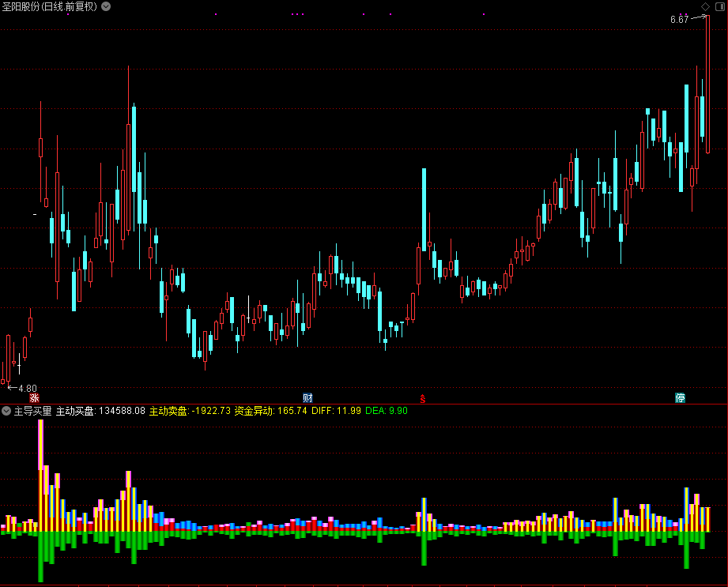Image resolution: width=728 pixels, height=587 pixels.
Task: Click the DEA: 9.90 readout
Action: coord(387,411)
